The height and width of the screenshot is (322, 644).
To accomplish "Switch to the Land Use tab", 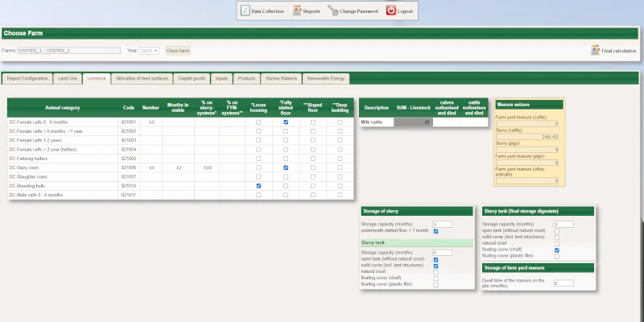I will [68, 78].
